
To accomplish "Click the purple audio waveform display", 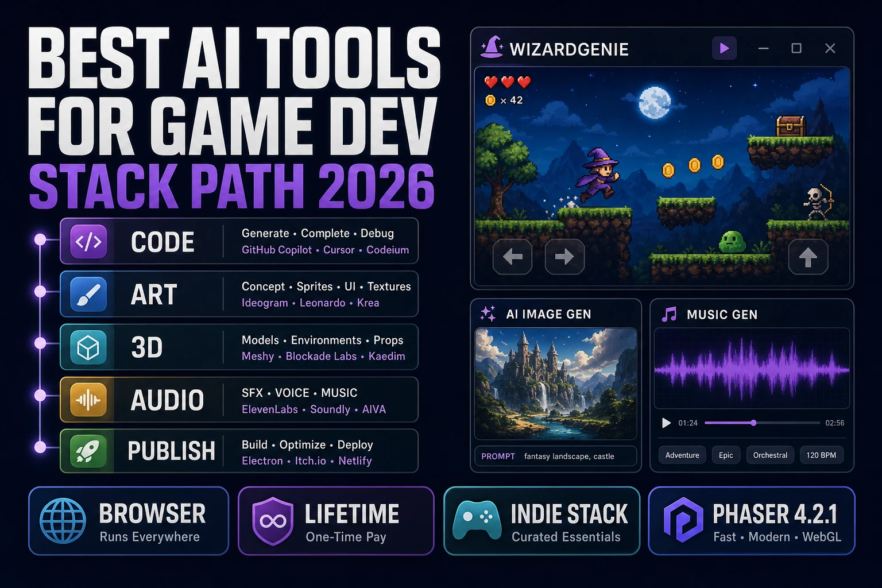I will point(752,368).
